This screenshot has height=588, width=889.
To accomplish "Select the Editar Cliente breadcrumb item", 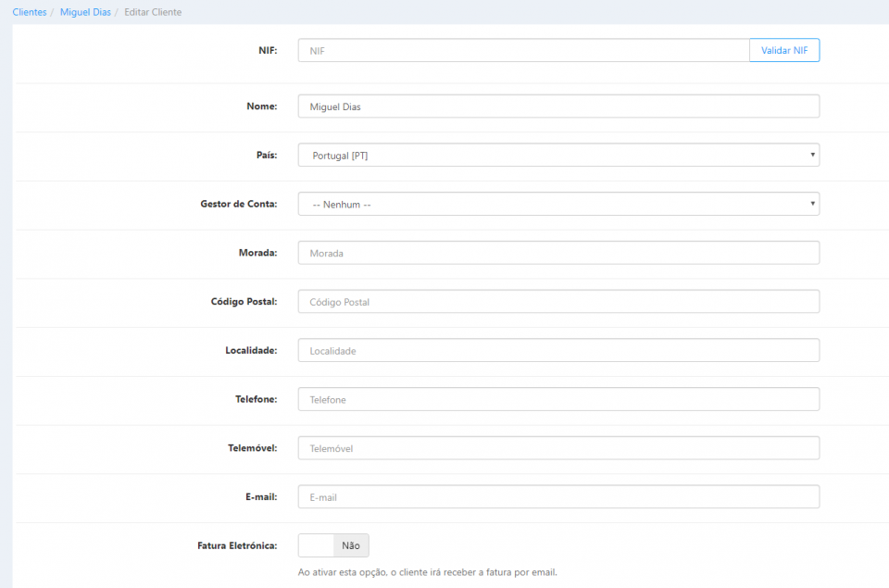I will (152, 12).
